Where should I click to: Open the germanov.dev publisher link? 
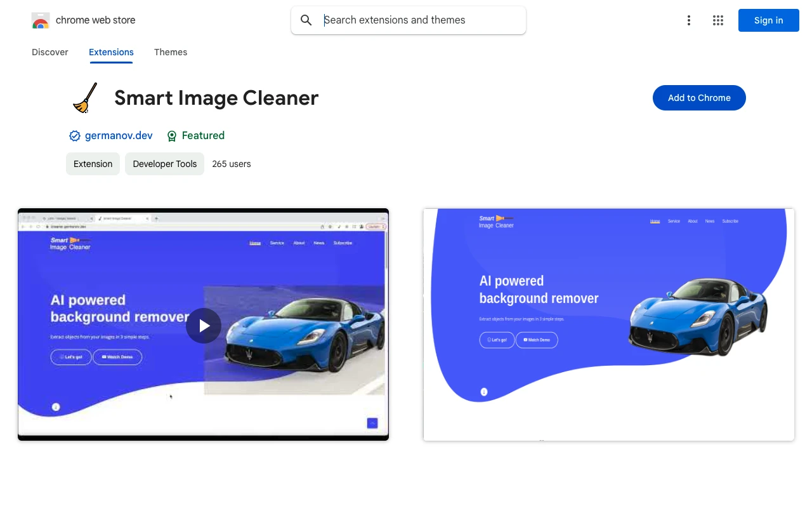(119, 135)
